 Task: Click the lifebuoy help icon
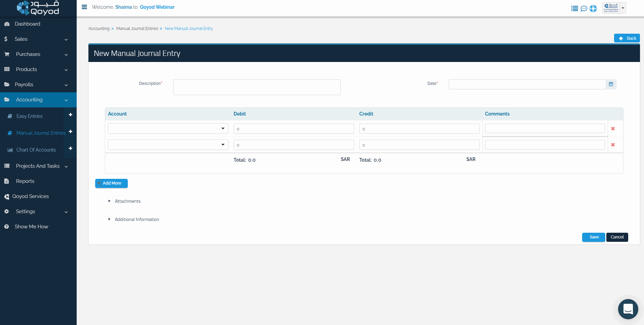point(593,8)
